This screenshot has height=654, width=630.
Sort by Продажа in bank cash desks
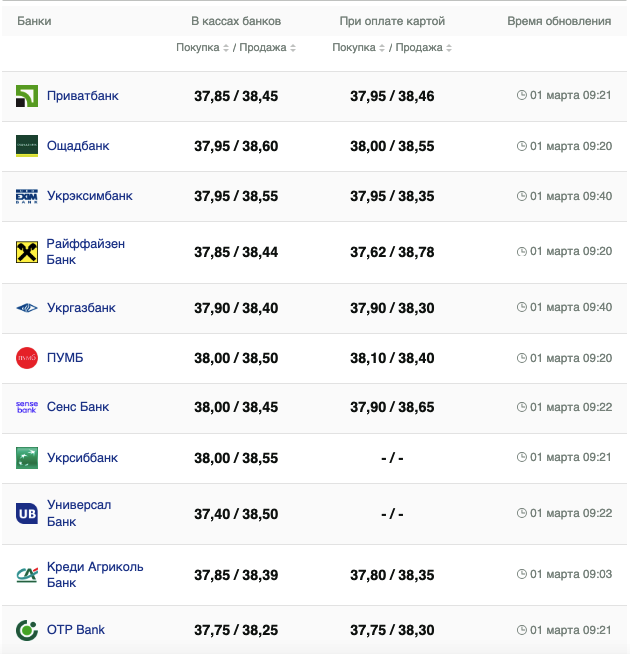pos(268,48)
